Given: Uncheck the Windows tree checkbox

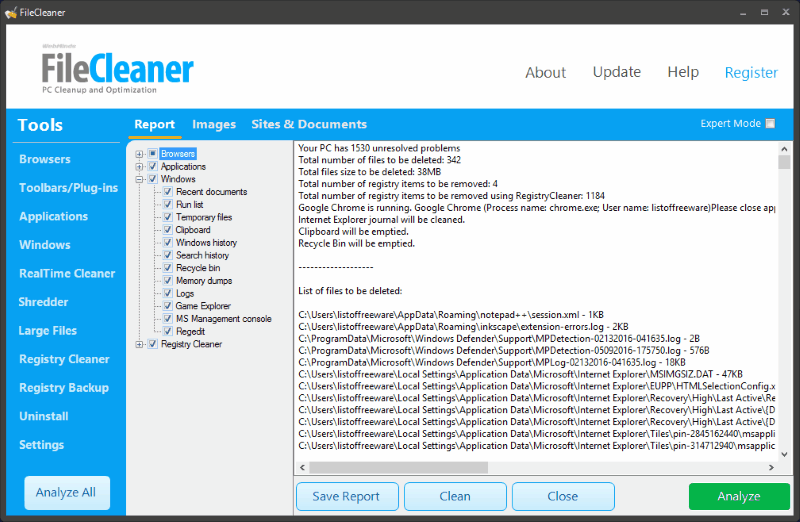Looking at the screenshot, I should [x=153, y=179].
